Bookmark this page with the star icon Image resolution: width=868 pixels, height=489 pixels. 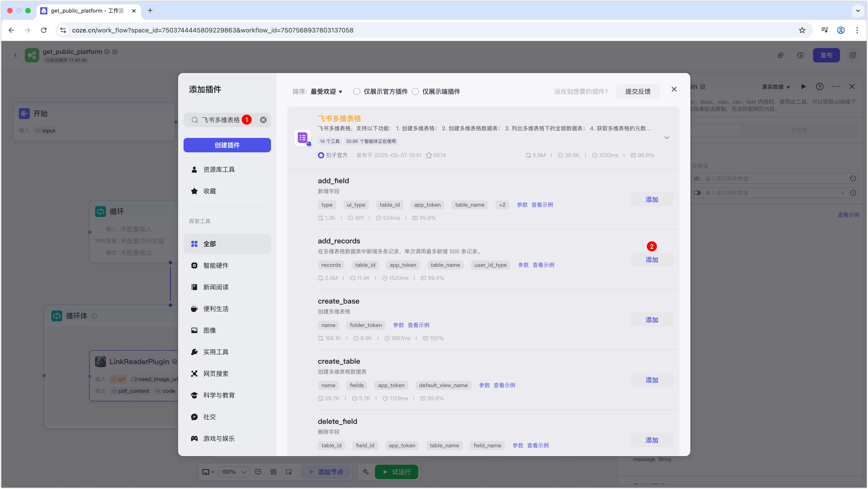click(802, 30)
